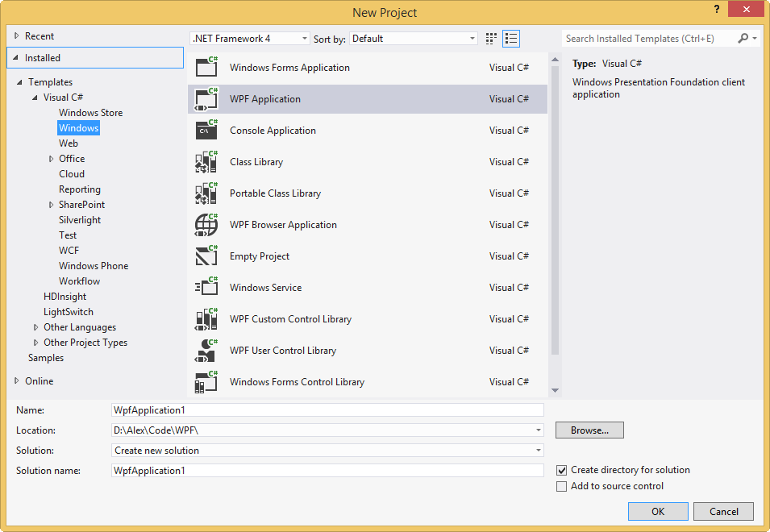Collapse the Templates tree node
Viewport: 770px width, 532px height.
pyautogui.click(x=19, y=82)
